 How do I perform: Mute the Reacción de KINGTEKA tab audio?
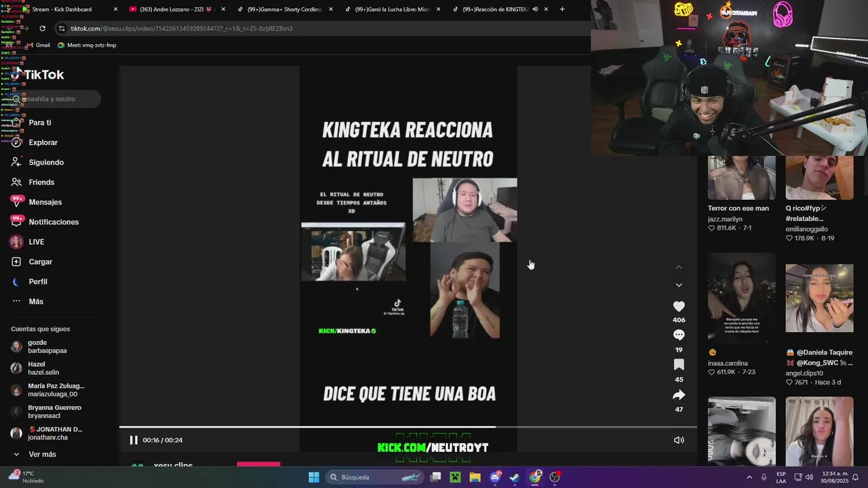pyautogui.click(x=535, y=9)
